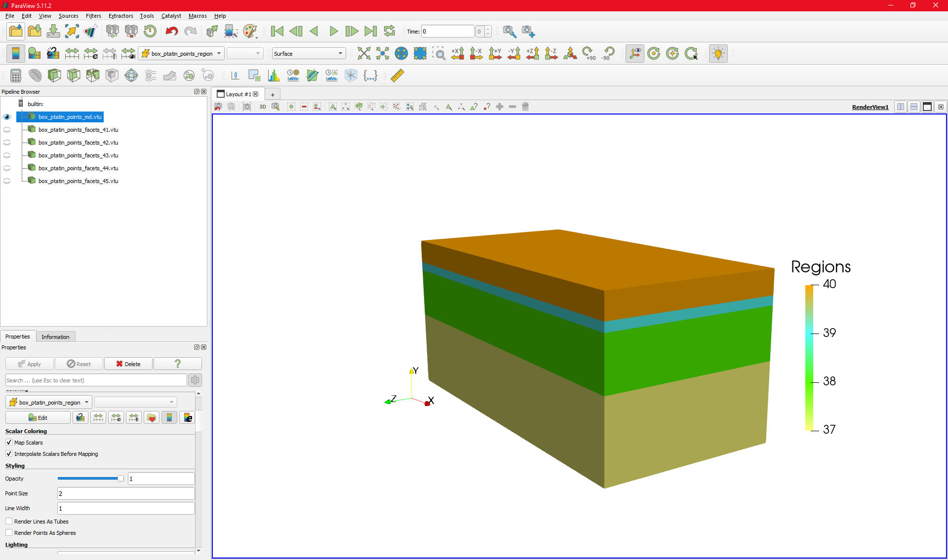Show box_ptatin_points_facets_45.vtu eye icon
The height and width of the screenshot is (560, 948).
(x=7, y=181)
